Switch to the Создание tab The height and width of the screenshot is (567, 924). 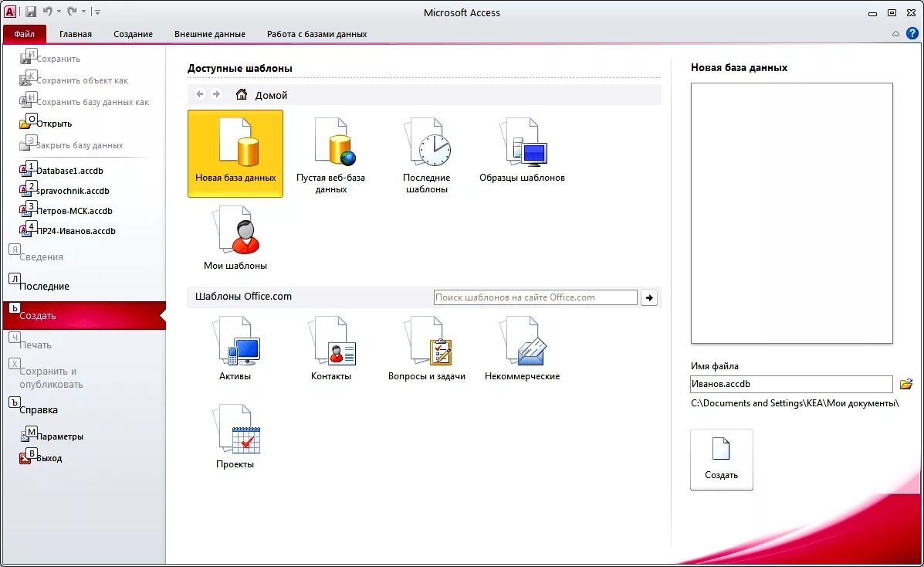tap(134, 34)
